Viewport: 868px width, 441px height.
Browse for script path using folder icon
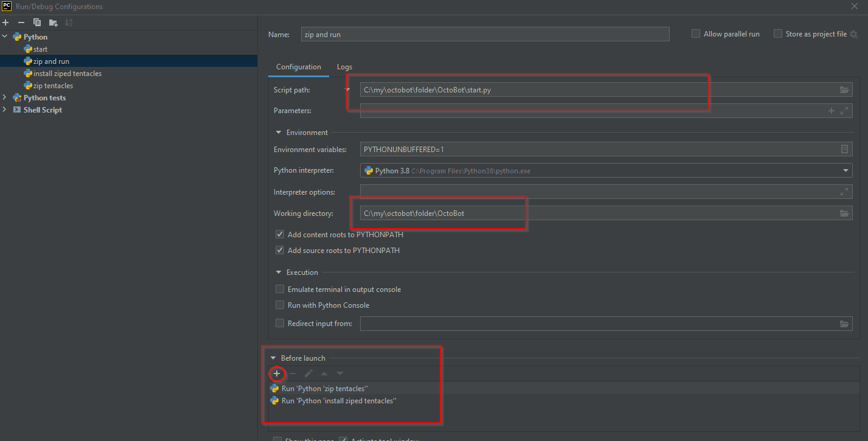click(844, 90)
